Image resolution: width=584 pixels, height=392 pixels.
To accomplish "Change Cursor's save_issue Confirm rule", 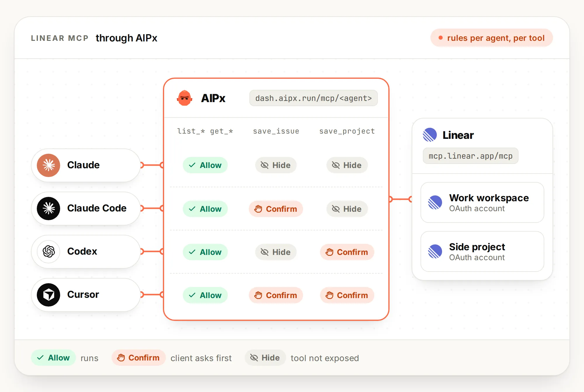I will [276, 295].
